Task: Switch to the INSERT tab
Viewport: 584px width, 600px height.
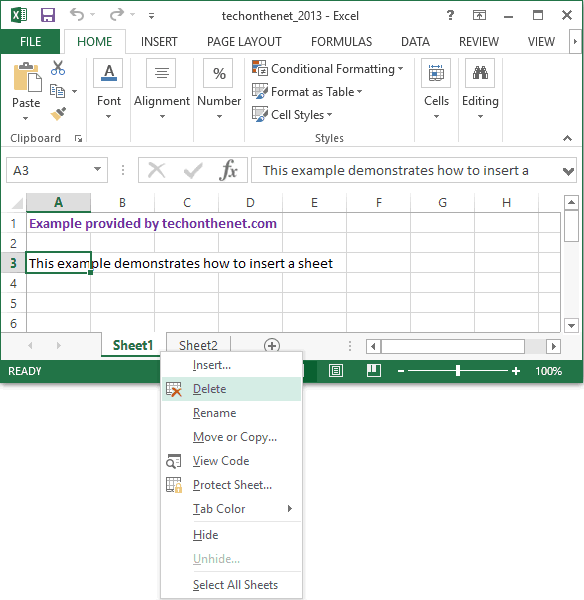Action: pos(159,41)
